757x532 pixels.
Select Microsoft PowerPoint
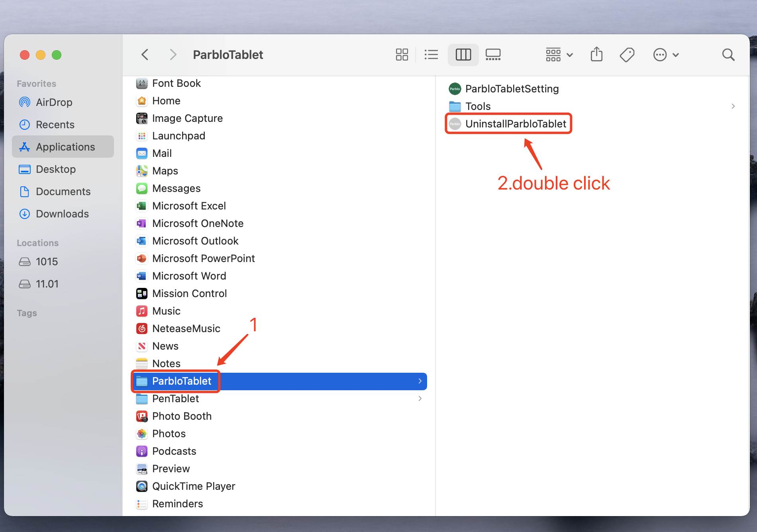click(x=279, y=258)
